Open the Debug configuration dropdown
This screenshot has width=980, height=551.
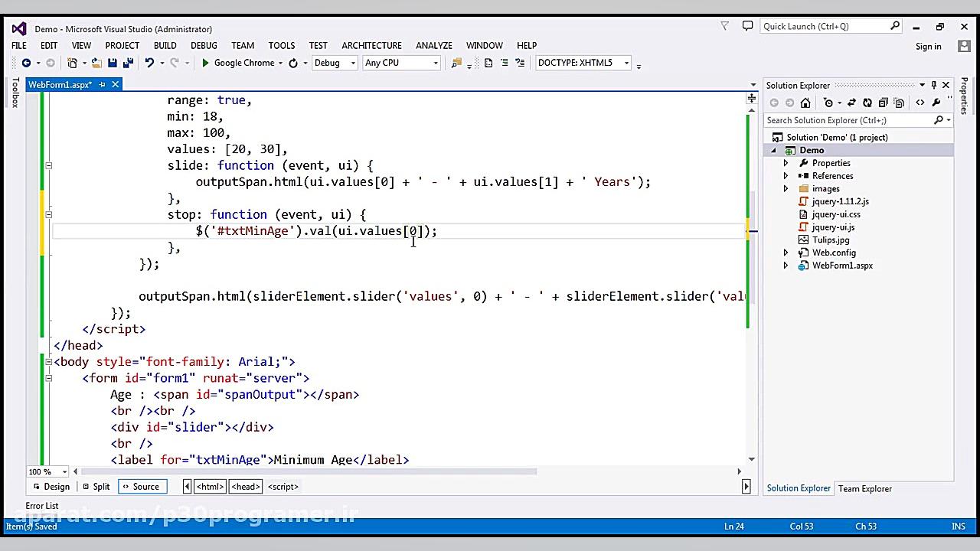335,63
